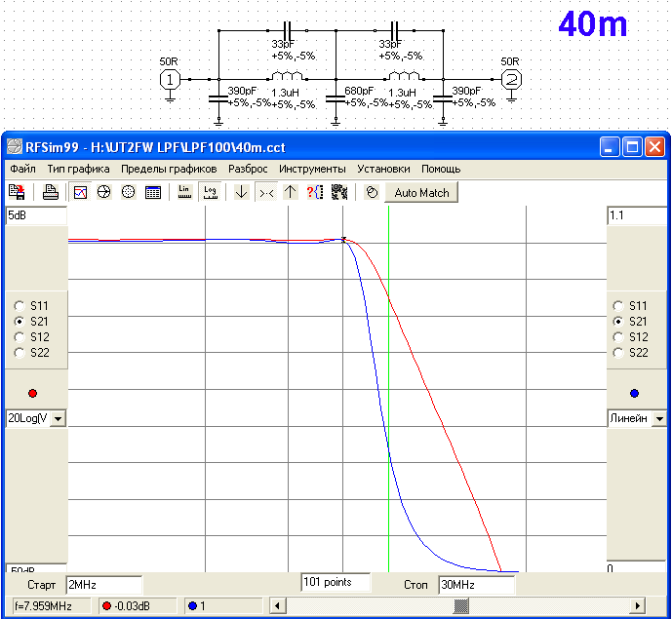Select the right S22 radio button
The image size is (672, 619).
pos(618,352)
